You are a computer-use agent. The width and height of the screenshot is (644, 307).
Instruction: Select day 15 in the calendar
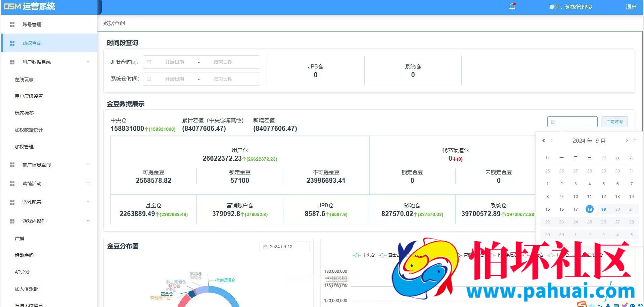click(547, 209)
